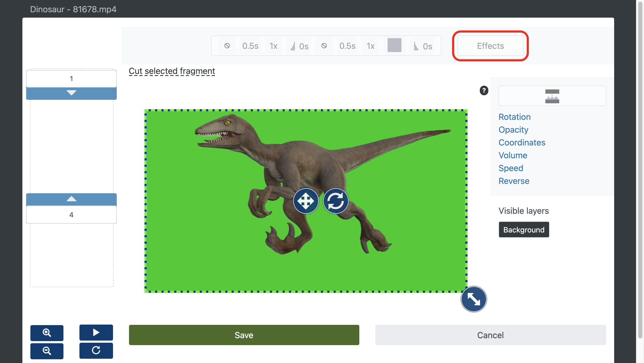Cancel the video editing dialog
This screenshot has height=363, width=644.
[490, 335]
